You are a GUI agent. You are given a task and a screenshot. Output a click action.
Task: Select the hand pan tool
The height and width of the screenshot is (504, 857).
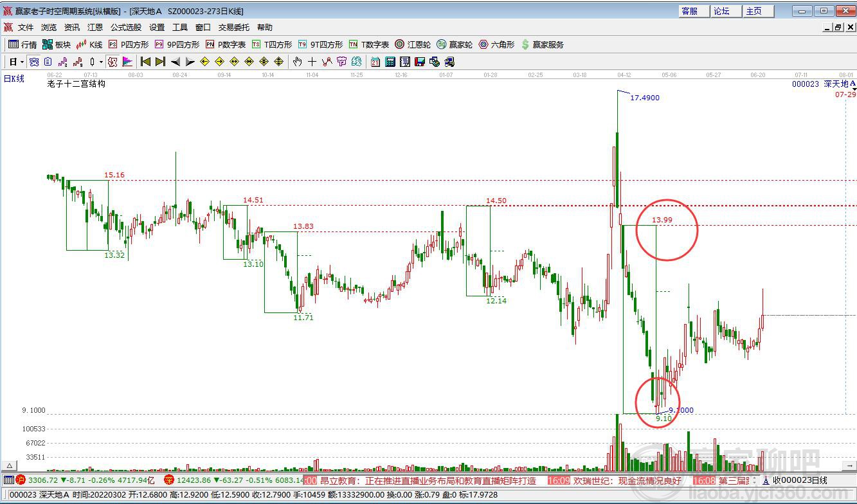pyautogui.click(x=297, y=62)
